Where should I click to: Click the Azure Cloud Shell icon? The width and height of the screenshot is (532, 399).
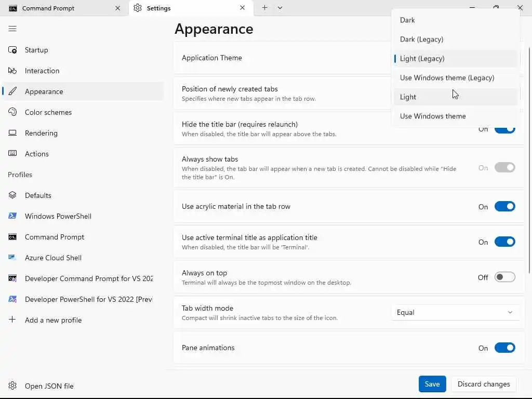[x=12, y=258]
